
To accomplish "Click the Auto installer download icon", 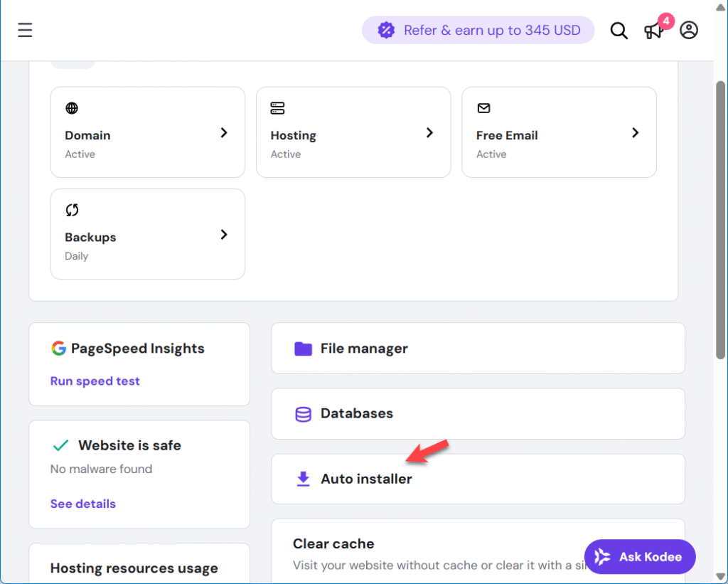I will (x=303, y=479).
